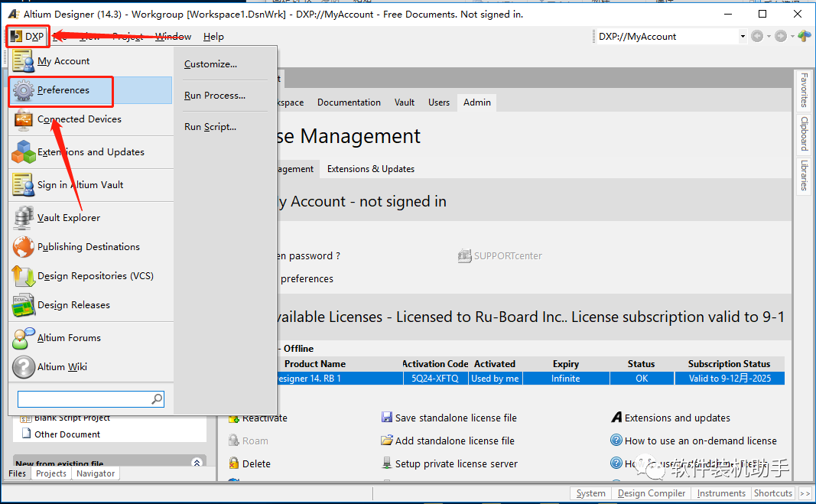This screenshot has height=504, width=816.
Task: Switch to the Files panel tab
Action: coord(17,473)
